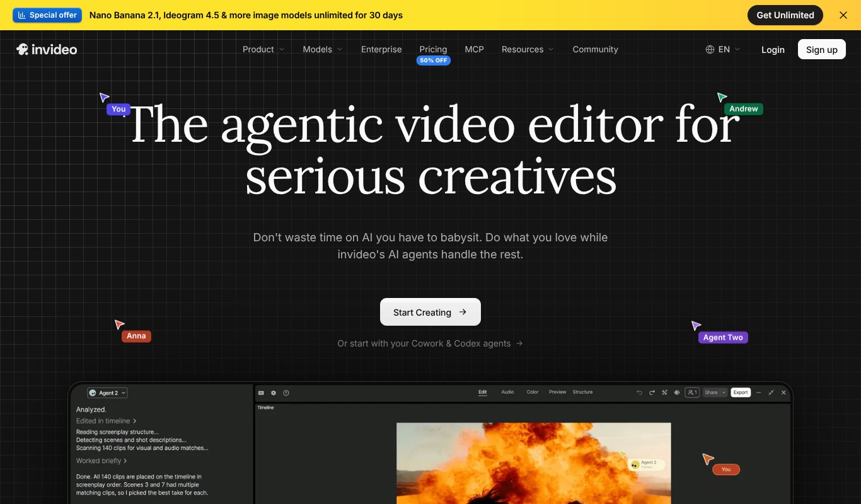
Task: Expand the Product menu
Action: 263,49
